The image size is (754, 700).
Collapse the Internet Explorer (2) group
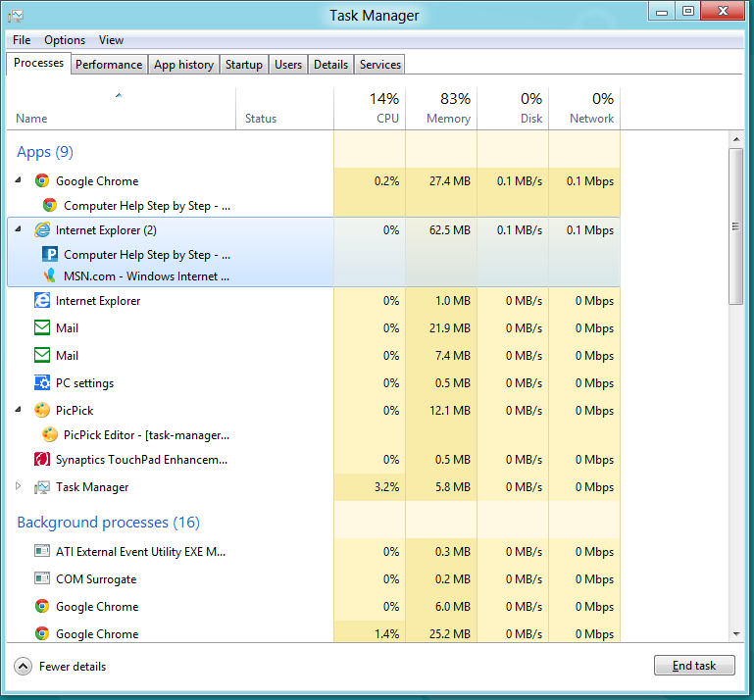point(19,228)
